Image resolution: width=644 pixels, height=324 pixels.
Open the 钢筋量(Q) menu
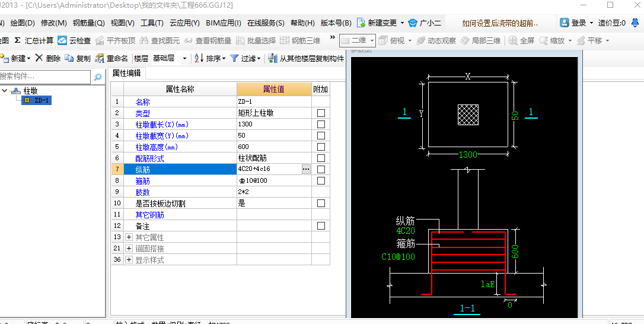[x=89, y=23]
